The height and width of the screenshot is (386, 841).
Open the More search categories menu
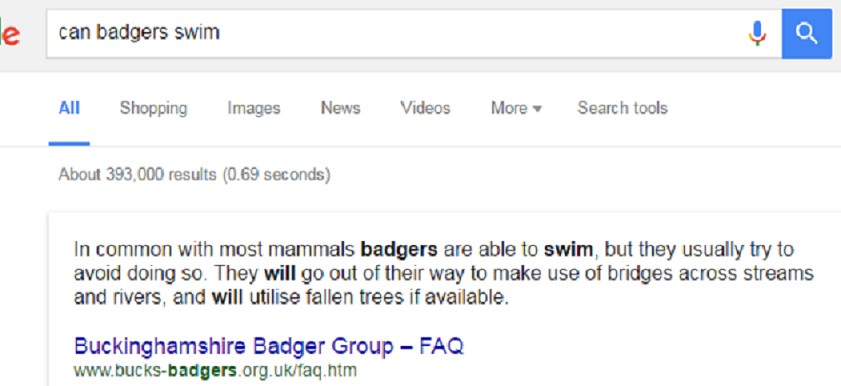tap(516, 108)
